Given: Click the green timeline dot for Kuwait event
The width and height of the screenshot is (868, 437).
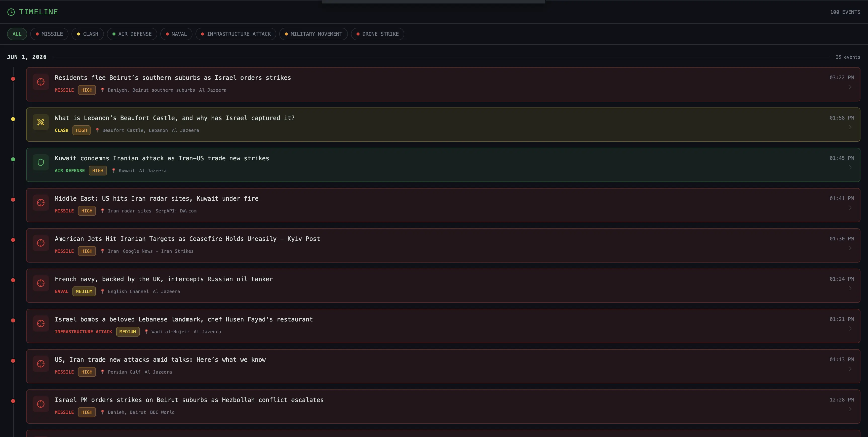Looking at the screenshot, I should click(x=13, y=160).
